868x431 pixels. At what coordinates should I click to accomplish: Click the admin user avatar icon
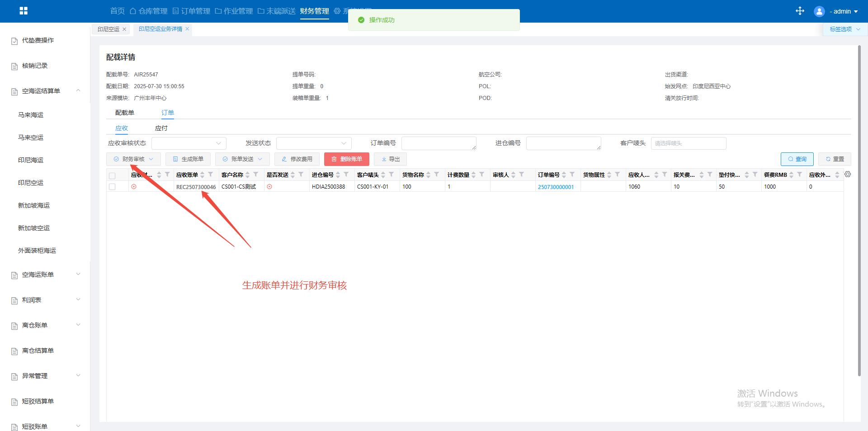819,11
